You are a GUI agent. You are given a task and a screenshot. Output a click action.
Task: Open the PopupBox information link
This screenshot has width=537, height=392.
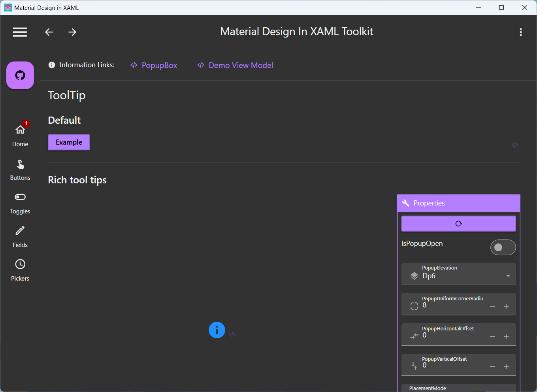point(154,65)
